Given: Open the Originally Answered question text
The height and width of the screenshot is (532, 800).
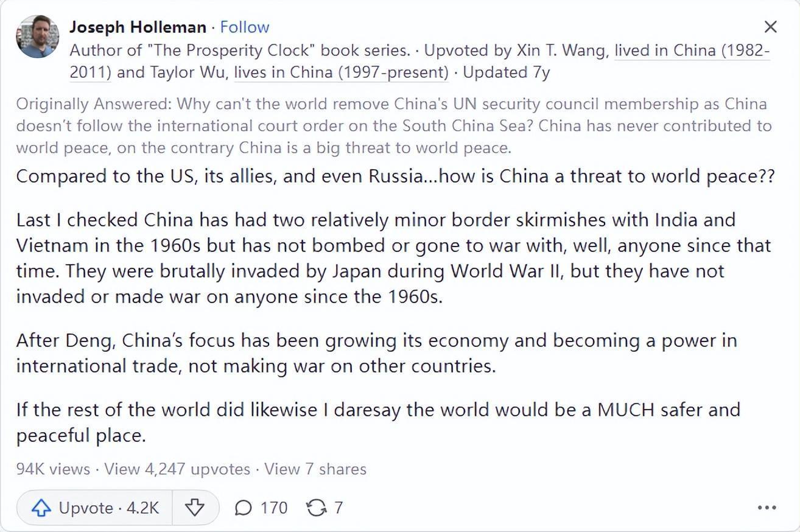Looking at the screenshot, I should click(393, 125).
